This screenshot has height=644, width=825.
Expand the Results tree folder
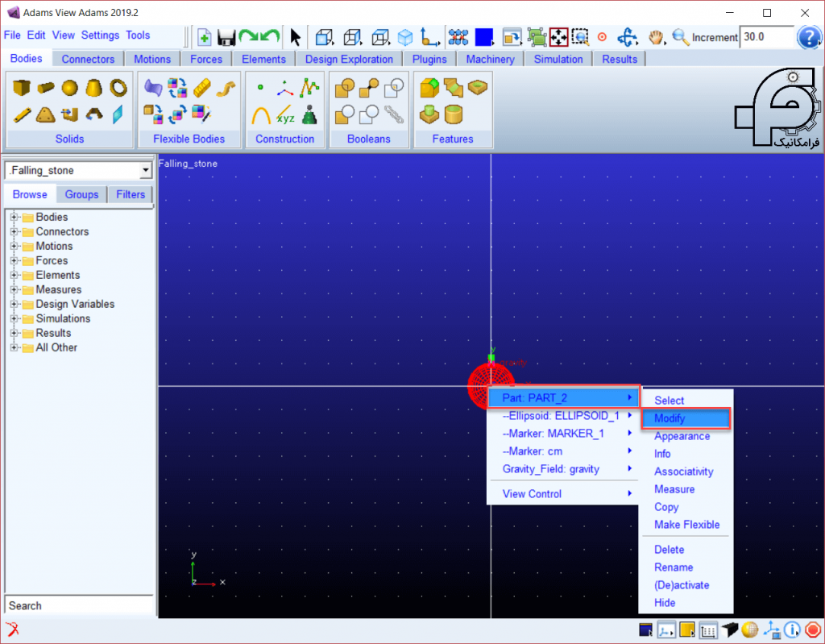coord(15,333)
